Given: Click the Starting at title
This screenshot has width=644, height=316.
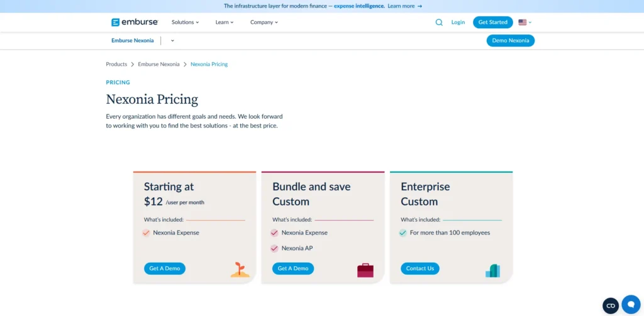Looking at the screenshot, I should [x=169, y=187].
